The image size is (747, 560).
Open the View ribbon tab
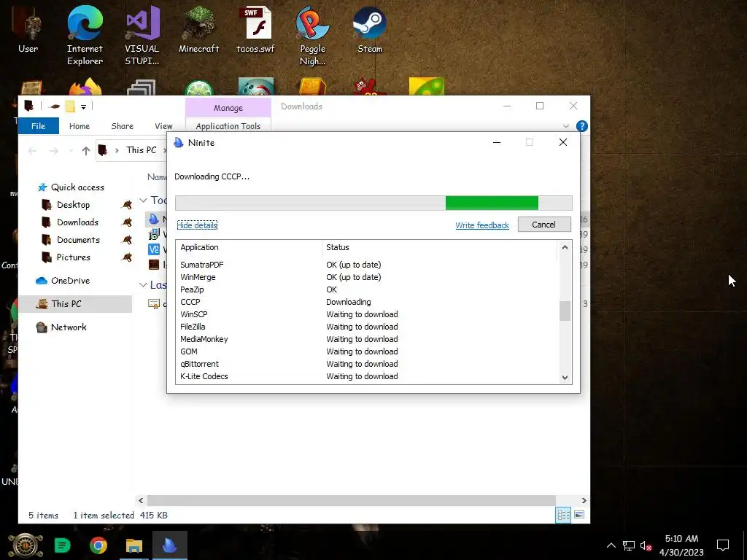point(163,126)
